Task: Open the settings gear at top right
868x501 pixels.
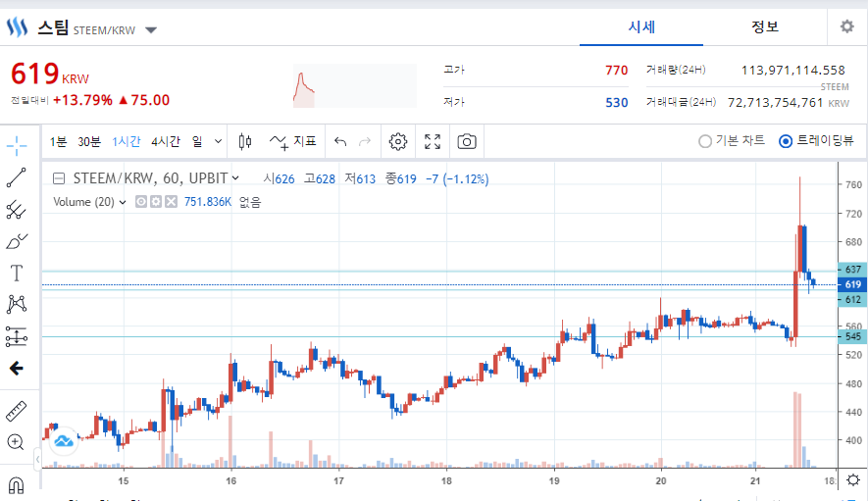Action: (847, 26)
